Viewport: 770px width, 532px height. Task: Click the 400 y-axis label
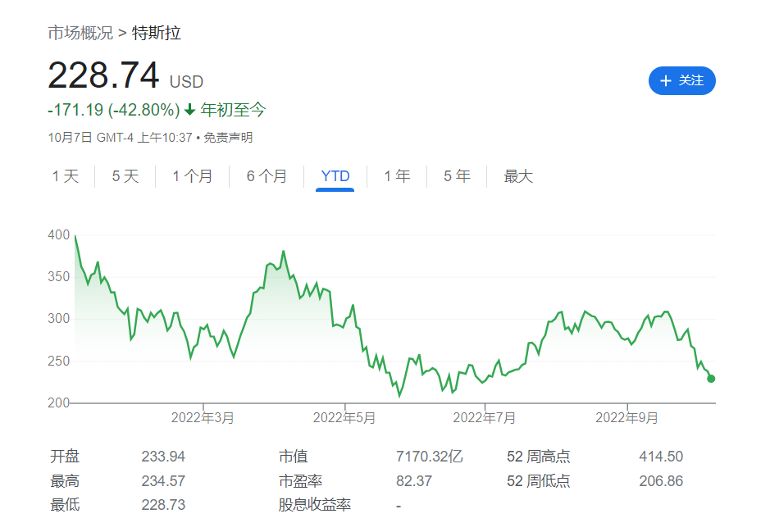58,234
